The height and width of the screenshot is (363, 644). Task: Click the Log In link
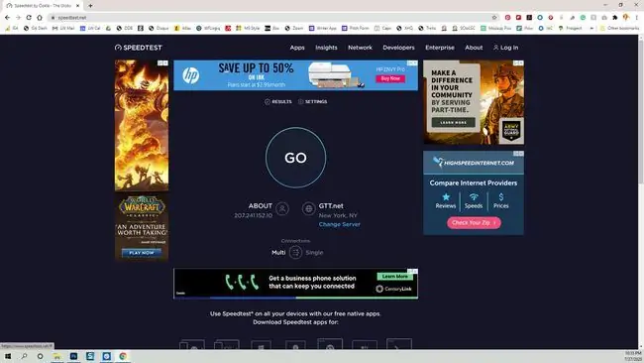(505, 48)
